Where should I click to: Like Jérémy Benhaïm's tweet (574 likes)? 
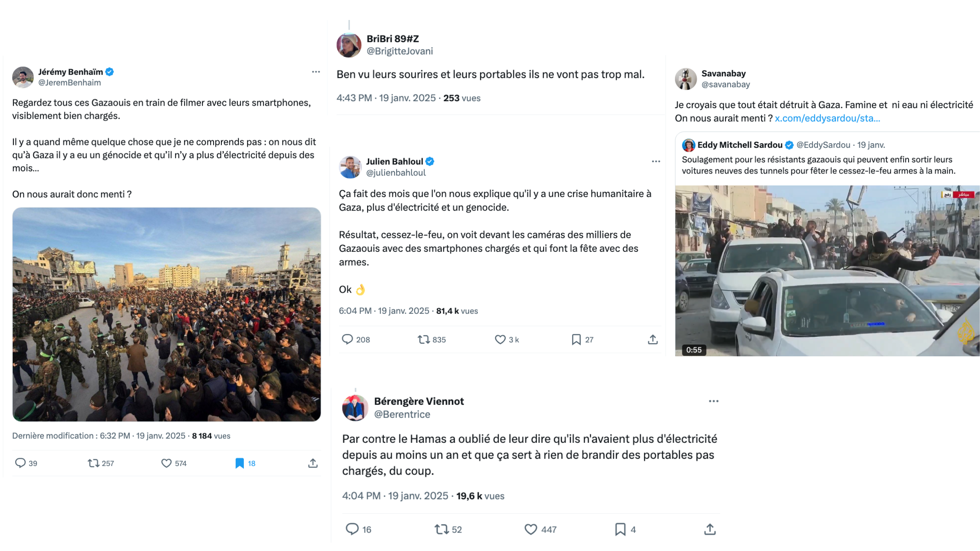point(166,463)
